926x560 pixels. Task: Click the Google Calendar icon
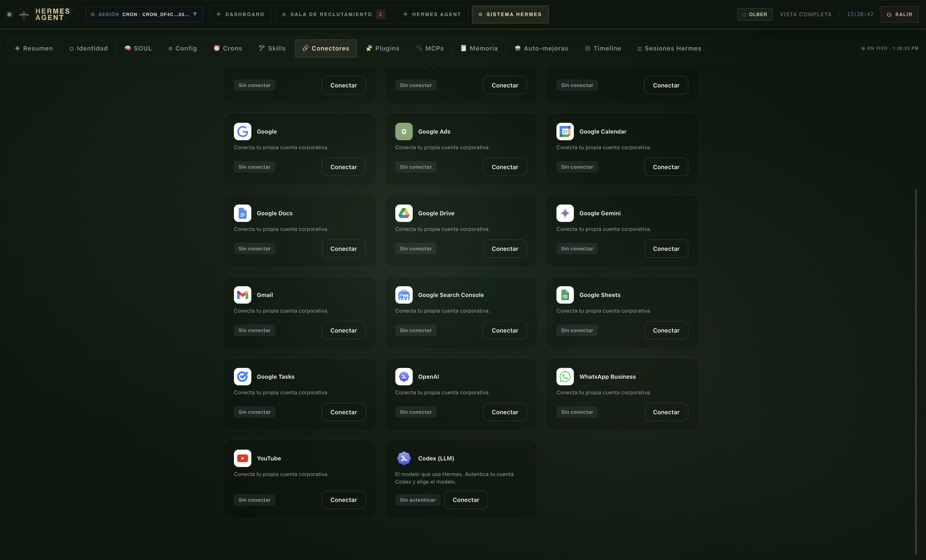(x=565, y=132)
